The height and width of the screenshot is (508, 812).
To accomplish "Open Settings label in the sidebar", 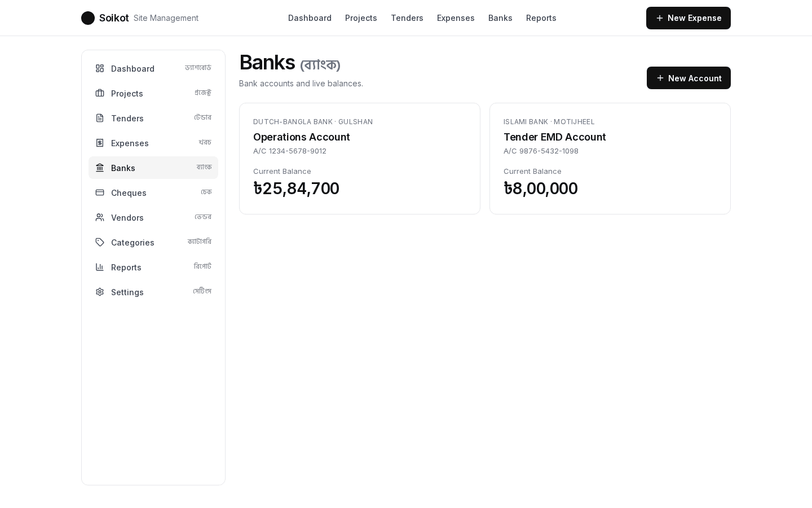I will 127,292.
